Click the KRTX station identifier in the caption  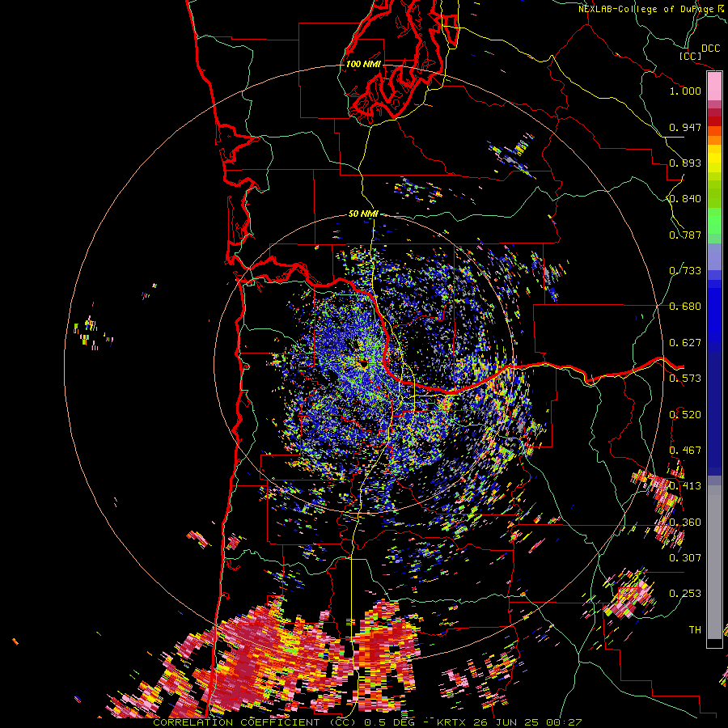tap(453, 722)
